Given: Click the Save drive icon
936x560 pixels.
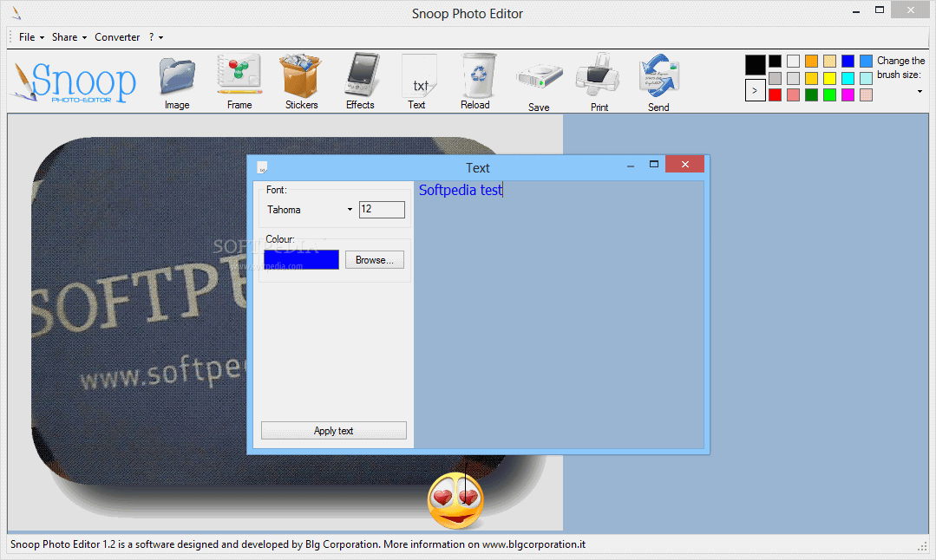Looking at the screenshot, I should (540, 76).
